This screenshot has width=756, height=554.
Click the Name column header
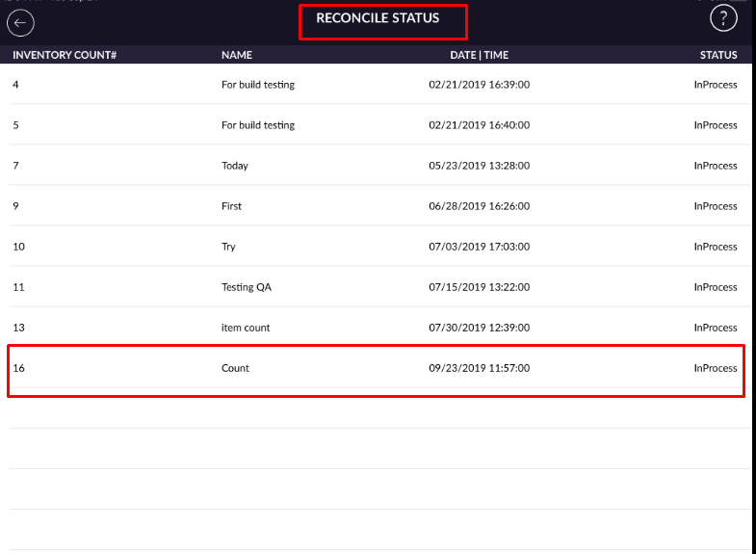click(236, 55)
